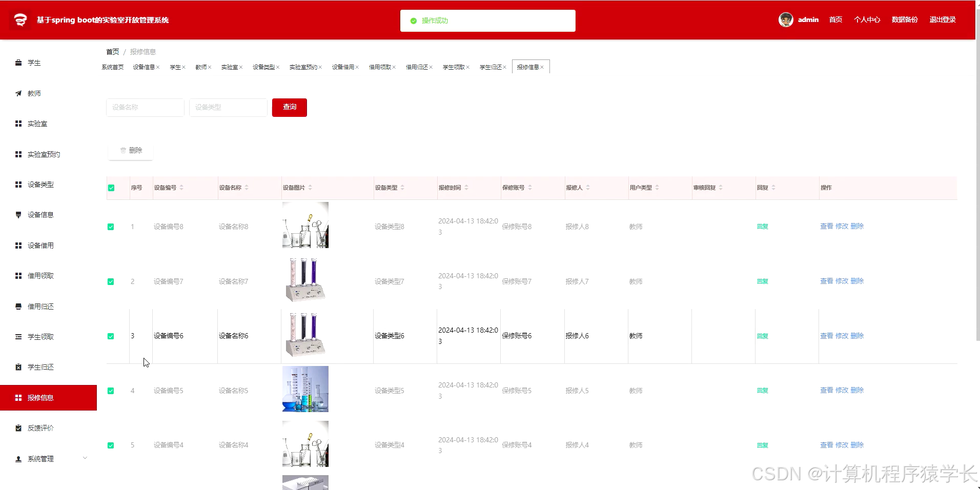Switch to the 借用领取 tab
Image resolution: width=980 pixels, height=490 pixels.
tap(380, 67)
